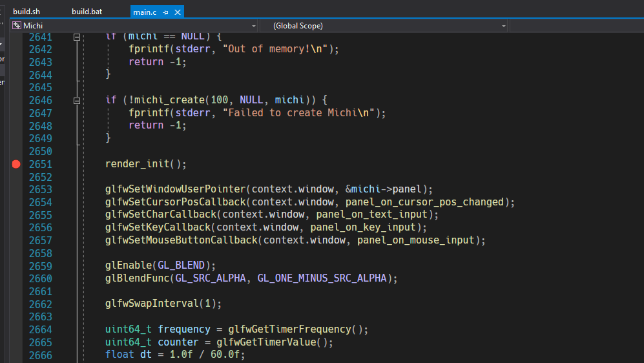Click GL_ONE_MINUS_SRC_ALPHA constant

pyautogui.click(x=322, y=278)
